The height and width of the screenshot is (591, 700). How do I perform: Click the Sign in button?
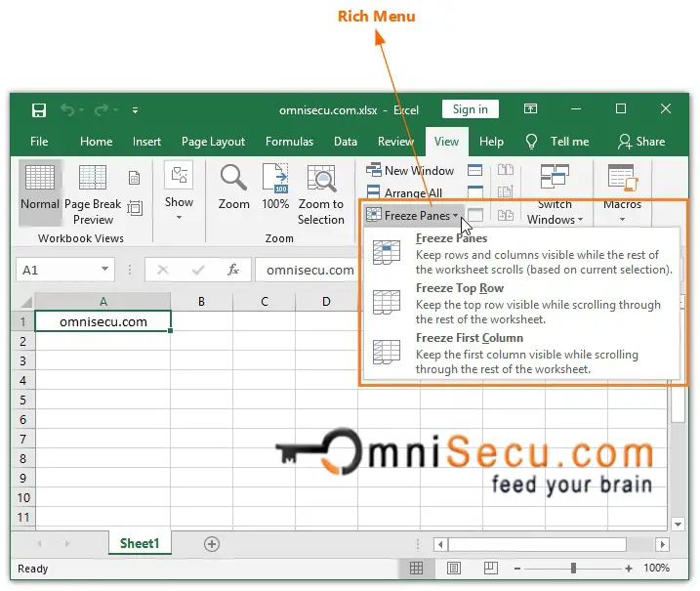pyautogui.click(x=471, y=109)
